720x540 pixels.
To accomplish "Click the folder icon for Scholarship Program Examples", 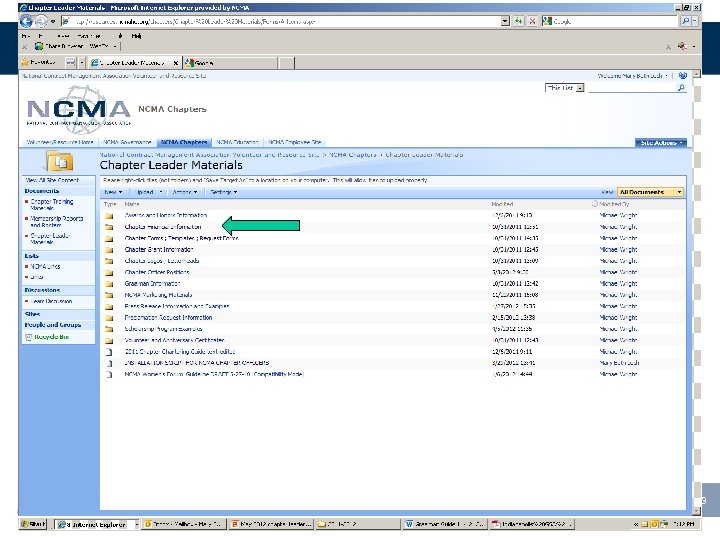I will (x=109, y=329).
